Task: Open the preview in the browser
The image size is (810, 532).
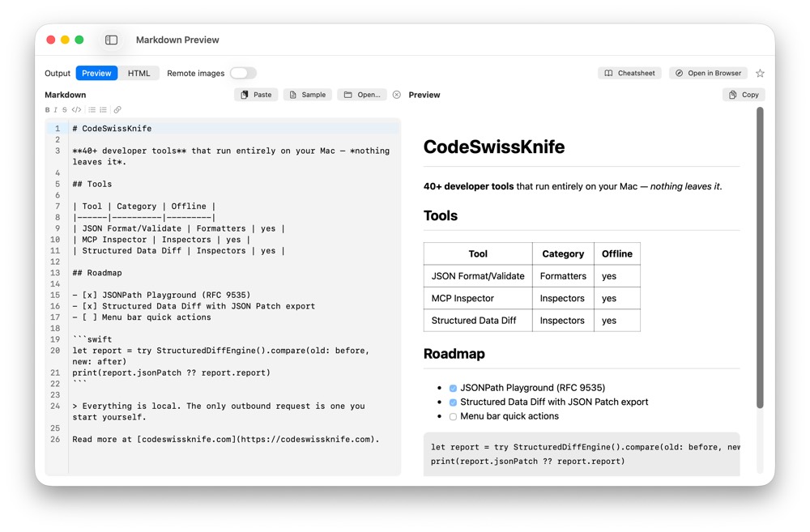Action: tap(708, 73)
